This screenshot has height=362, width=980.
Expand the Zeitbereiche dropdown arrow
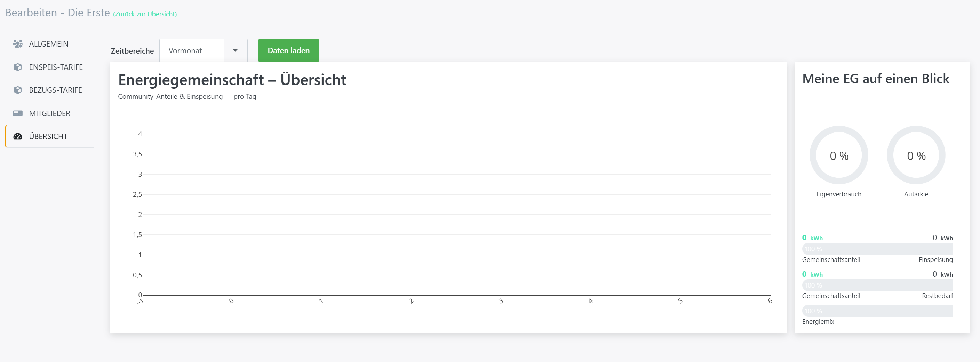(x=235, y=50)
